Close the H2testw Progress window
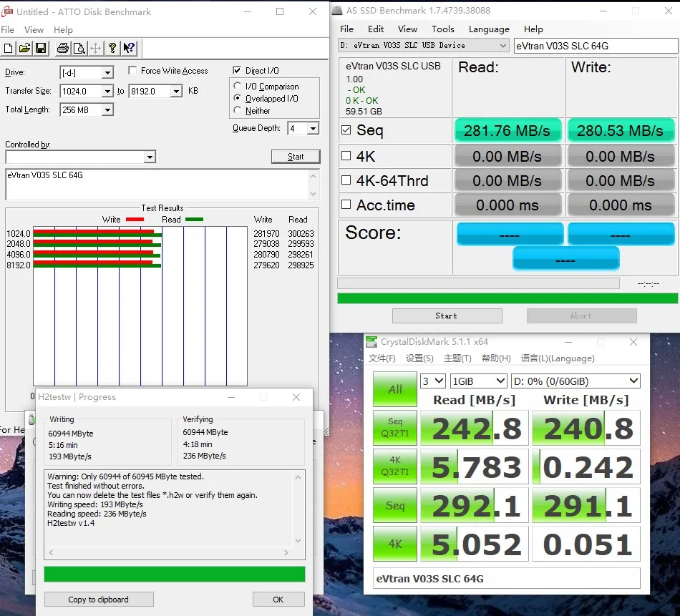Image resolution: width=680 pixels, height=616 pixels. click(x=296, y=397)
